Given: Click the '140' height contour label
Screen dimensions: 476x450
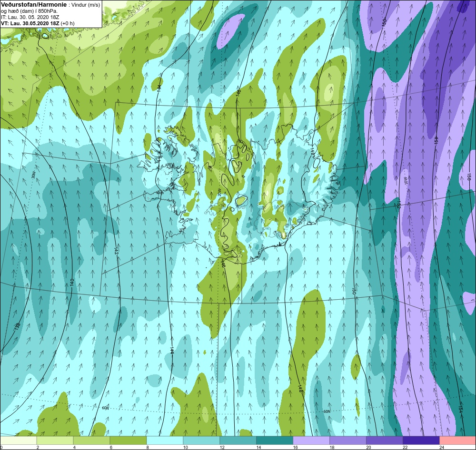Looking at the screenshot, I should click(x=72, y=282).
